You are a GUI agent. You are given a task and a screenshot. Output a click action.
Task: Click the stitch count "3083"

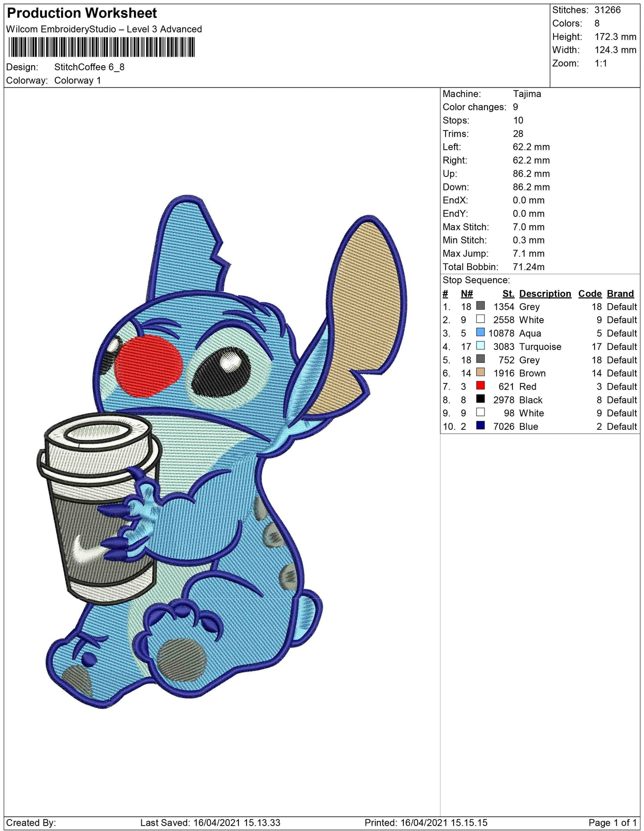point(504,347)
